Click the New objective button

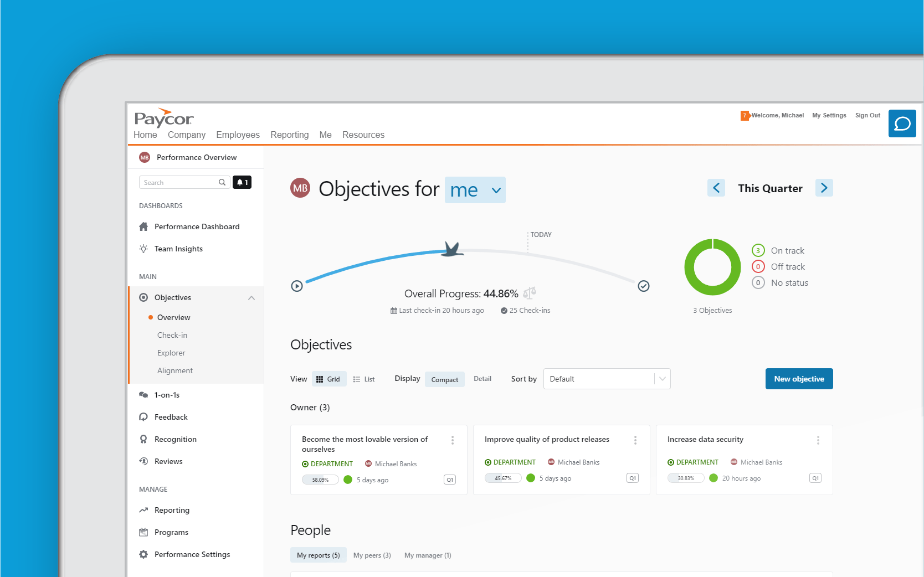(x=799, y=379)
